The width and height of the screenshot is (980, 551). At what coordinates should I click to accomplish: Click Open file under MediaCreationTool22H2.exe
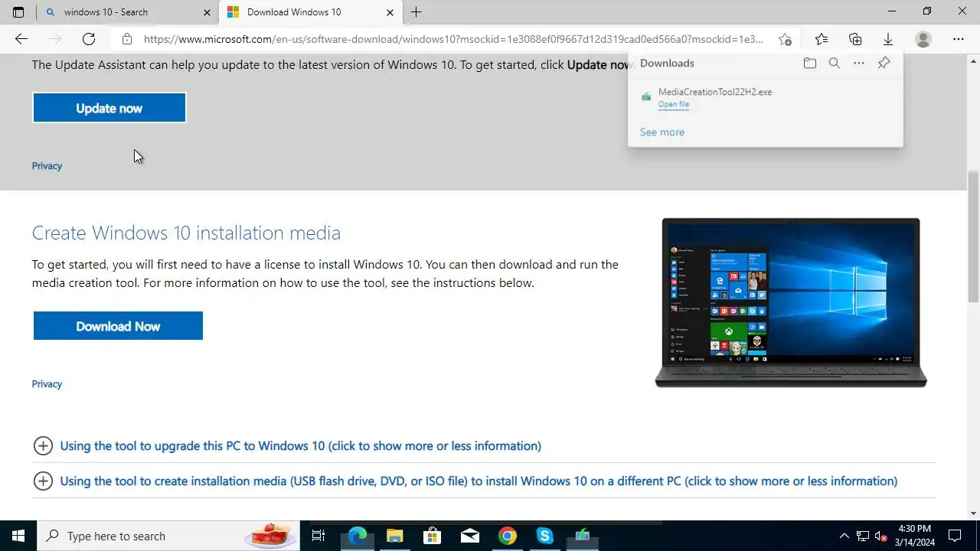point(674,104)
